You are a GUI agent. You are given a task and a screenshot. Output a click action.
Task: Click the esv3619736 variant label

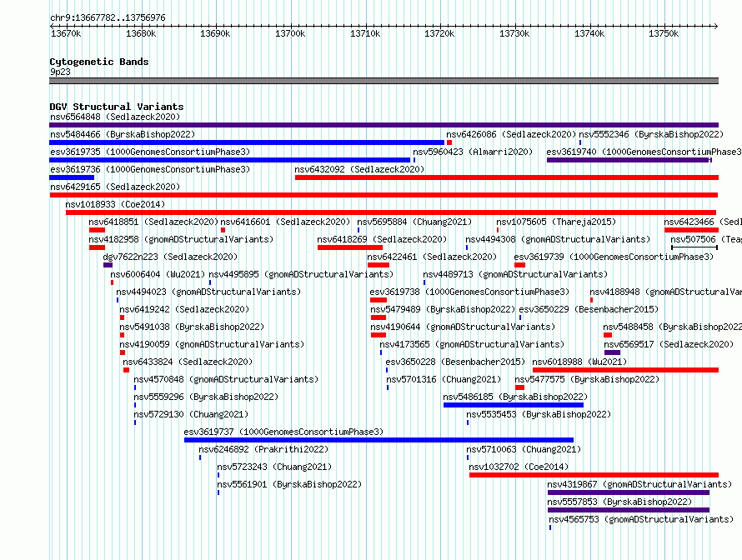coord(150,169)
